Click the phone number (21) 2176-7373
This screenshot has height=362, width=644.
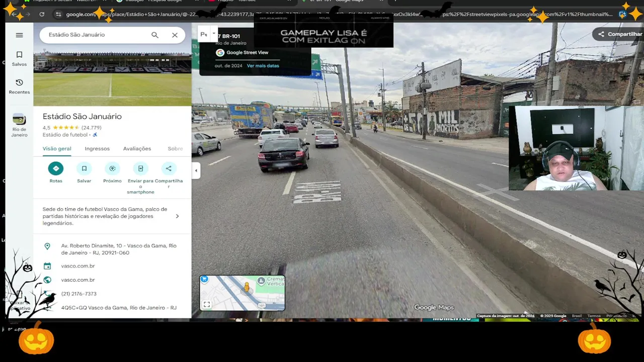[79, 294]
